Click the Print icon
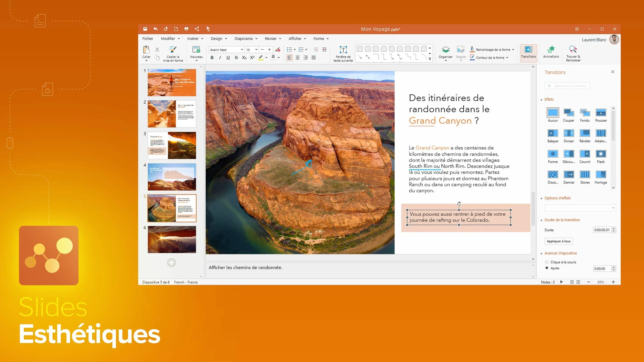 (186, 29)
